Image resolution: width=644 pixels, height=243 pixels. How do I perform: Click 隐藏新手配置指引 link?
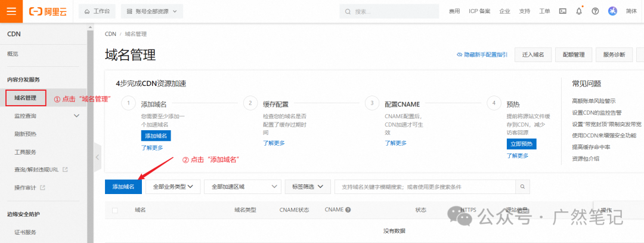(x=482, y=54)
